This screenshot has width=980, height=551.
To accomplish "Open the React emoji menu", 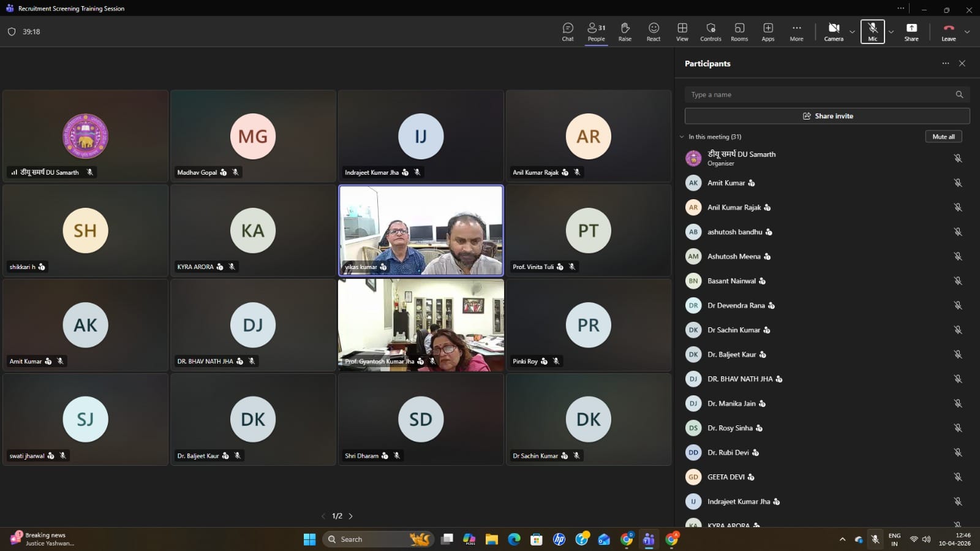I will tap(654, 32).
